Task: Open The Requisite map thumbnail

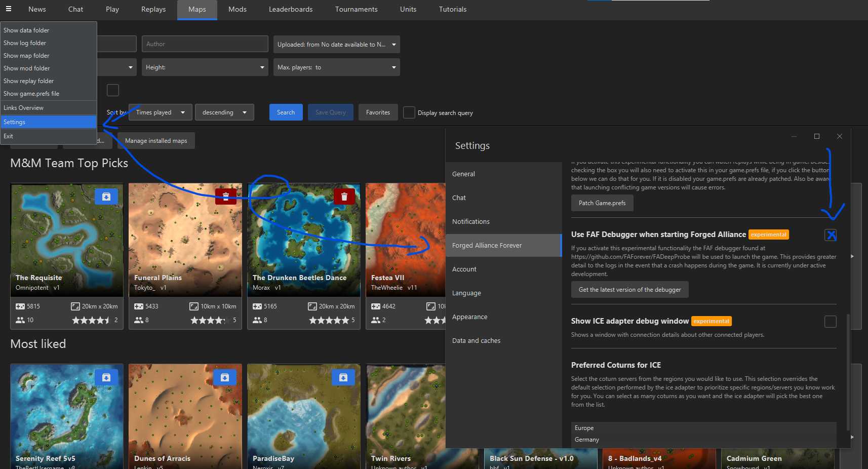Action: 67,240
